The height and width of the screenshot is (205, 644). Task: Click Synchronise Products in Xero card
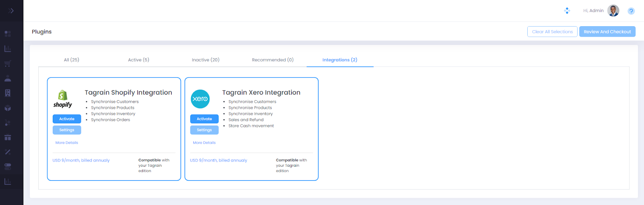pyautogui.click(x=250, y=108)
